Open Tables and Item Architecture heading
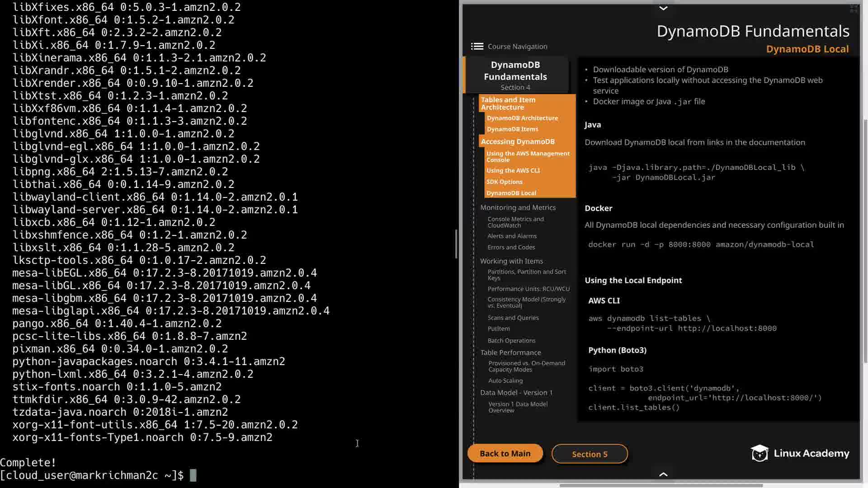Screen dimensions: 868x488 [508, 103]
